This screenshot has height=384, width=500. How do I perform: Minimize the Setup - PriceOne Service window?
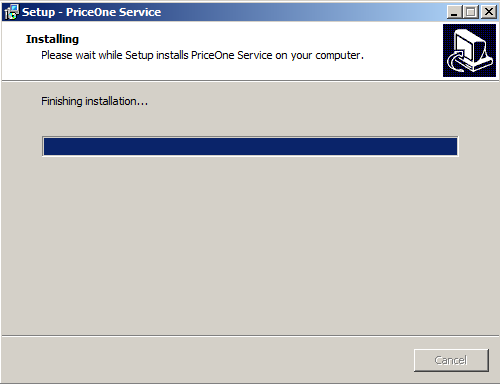[x=454, y=12]
